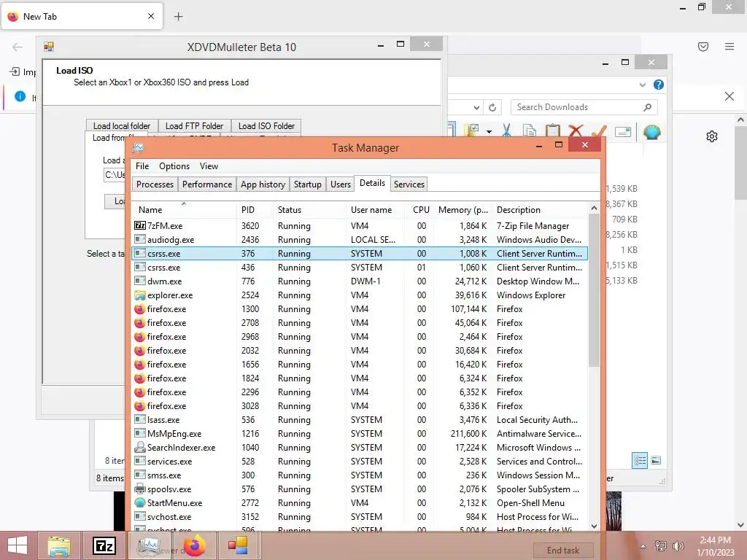The height and width of the screenshot is (560, 747).
Task: Open Classic Shell settings shell icon in Explorer
Action: pos(651,132)
